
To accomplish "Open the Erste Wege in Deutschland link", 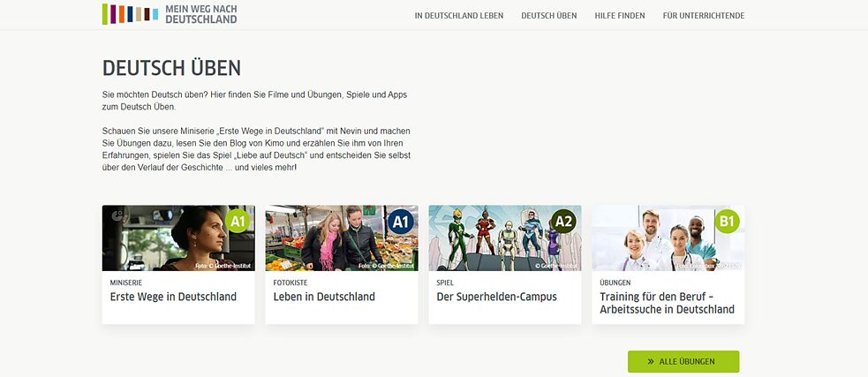I will pos(173,297).
